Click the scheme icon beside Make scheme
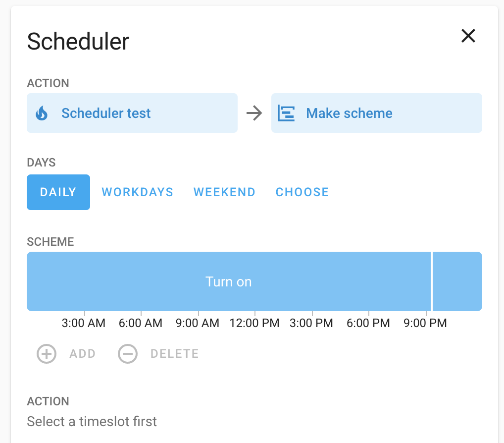 (286, 113)
